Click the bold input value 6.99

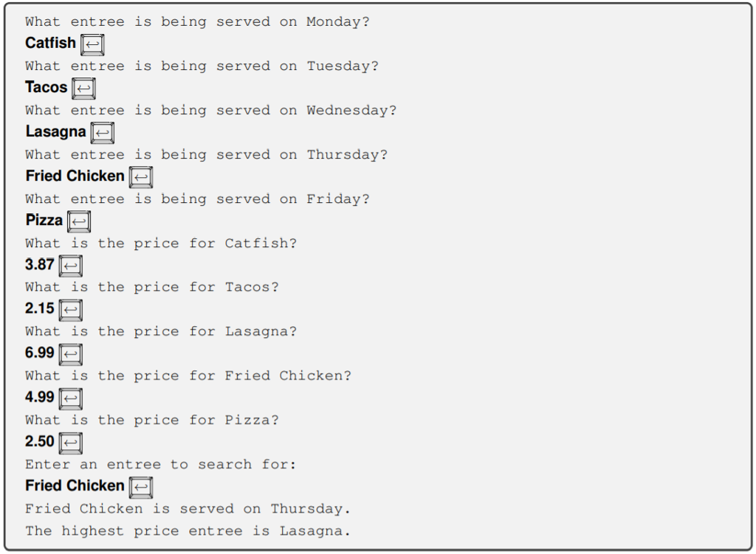coord(39,353)
